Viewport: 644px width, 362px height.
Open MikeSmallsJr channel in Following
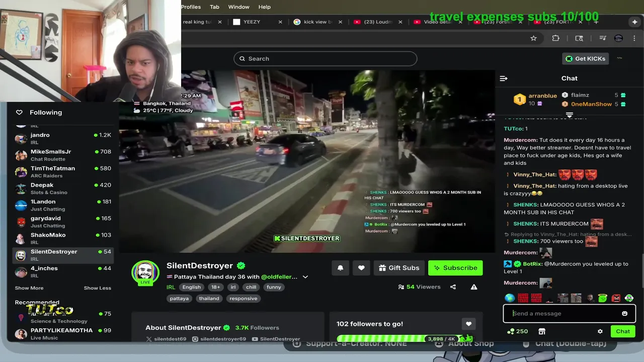(x=63, y=155)
